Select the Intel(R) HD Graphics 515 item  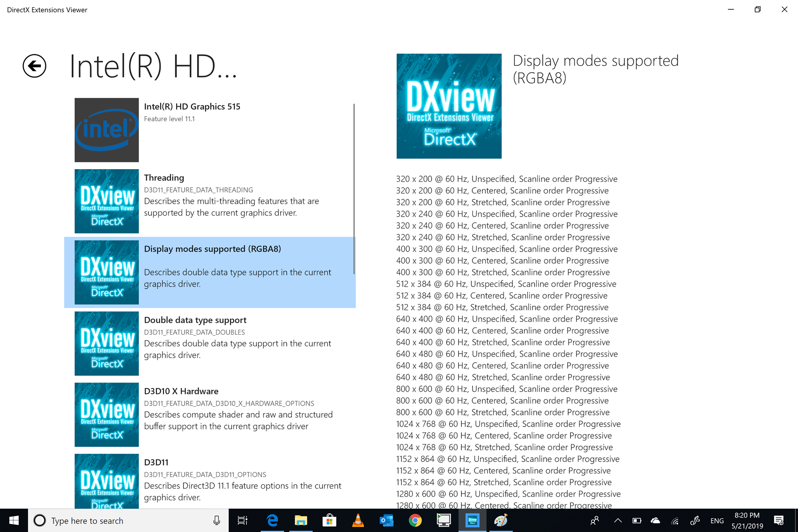click(x=210, y=130)
